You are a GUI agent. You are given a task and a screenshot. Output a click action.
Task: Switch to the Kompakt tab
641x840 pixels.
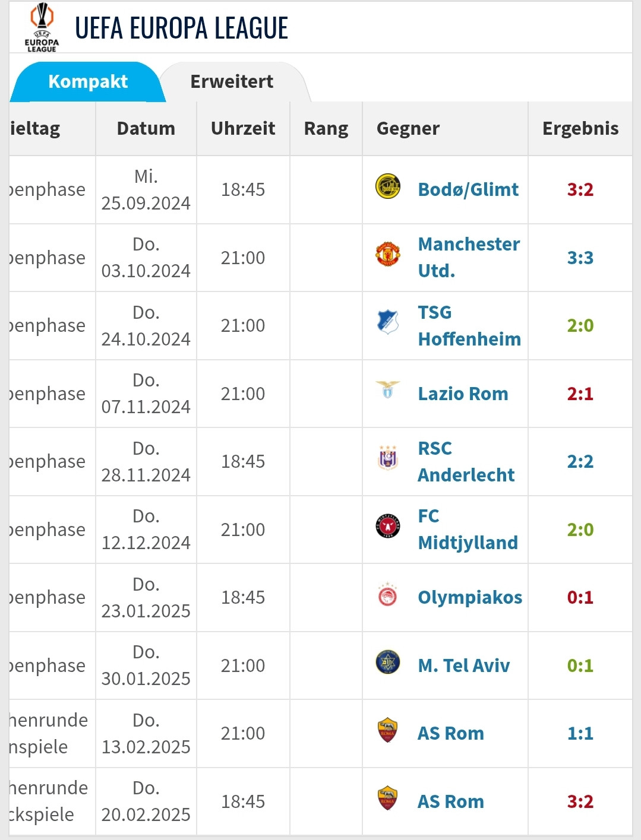(88, 82)
